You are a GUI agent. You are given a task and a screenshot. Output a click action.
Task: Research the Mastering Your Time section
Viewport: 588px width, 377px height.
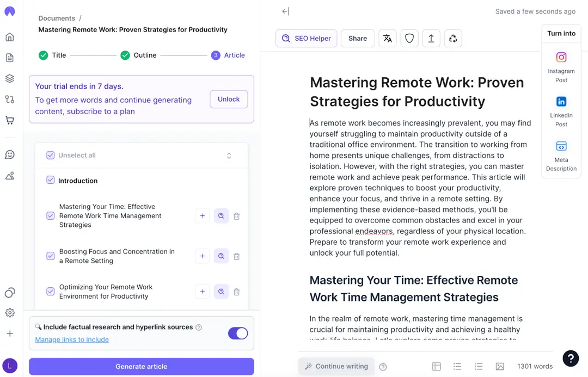pos(221,216)
